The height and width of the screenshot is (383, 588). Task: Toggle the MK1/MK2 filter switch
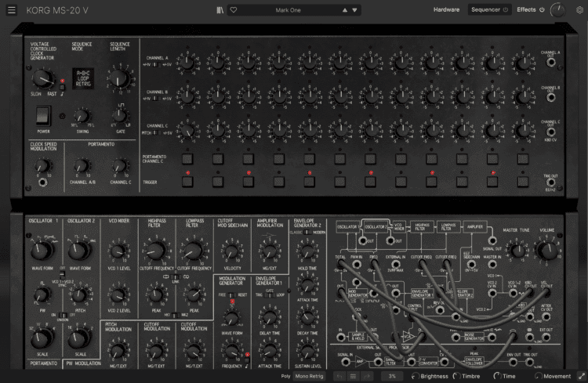(x=175, y=315)
